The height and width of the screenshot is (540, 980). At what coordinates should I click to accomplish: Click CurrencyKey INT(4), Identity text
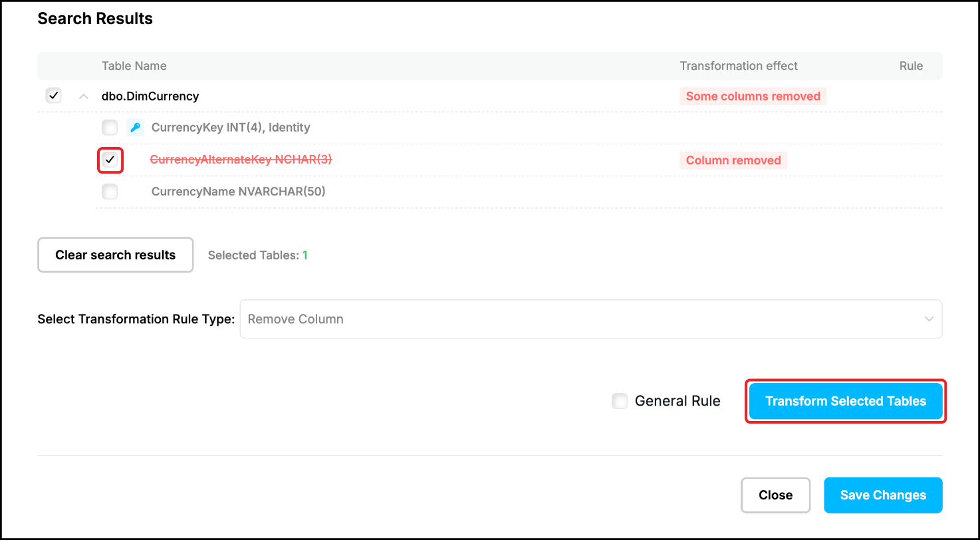pos(231,127)
